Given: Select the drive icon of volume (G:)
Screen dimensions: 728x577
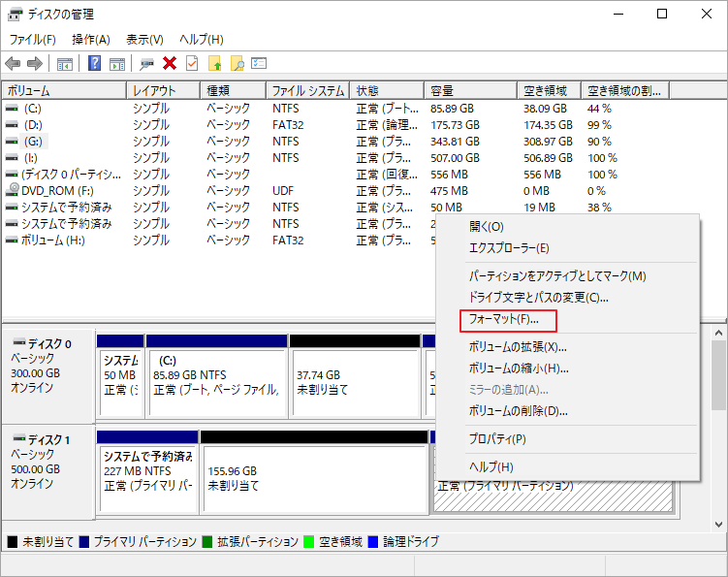Looking at the screenshot, I should [12, 142].
